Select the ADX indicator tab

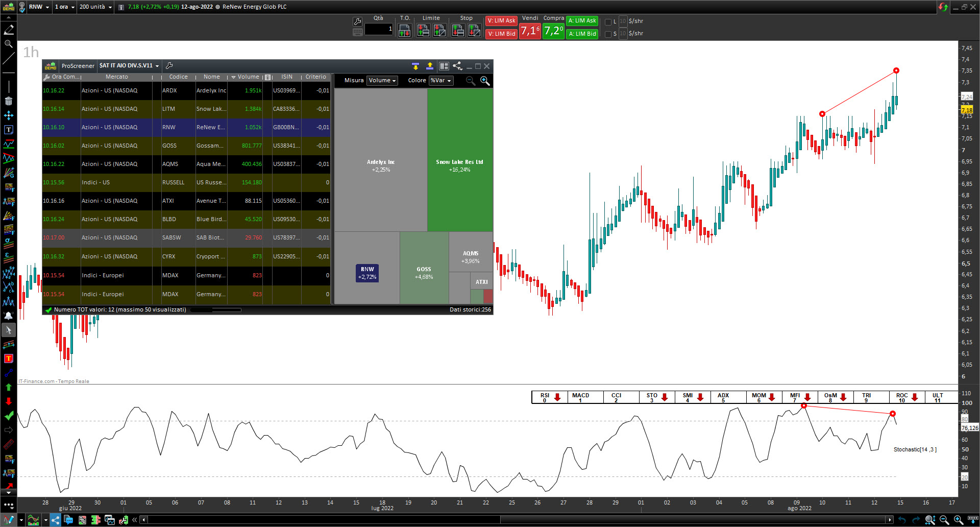[728, 397]
